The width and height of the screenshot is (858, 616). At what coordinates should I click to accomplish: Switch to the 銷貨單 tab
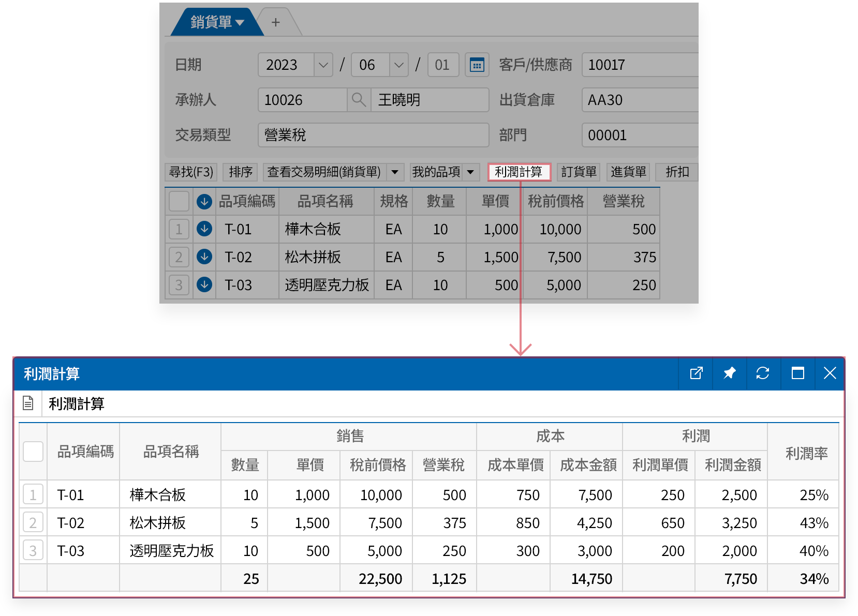point(210,22)
